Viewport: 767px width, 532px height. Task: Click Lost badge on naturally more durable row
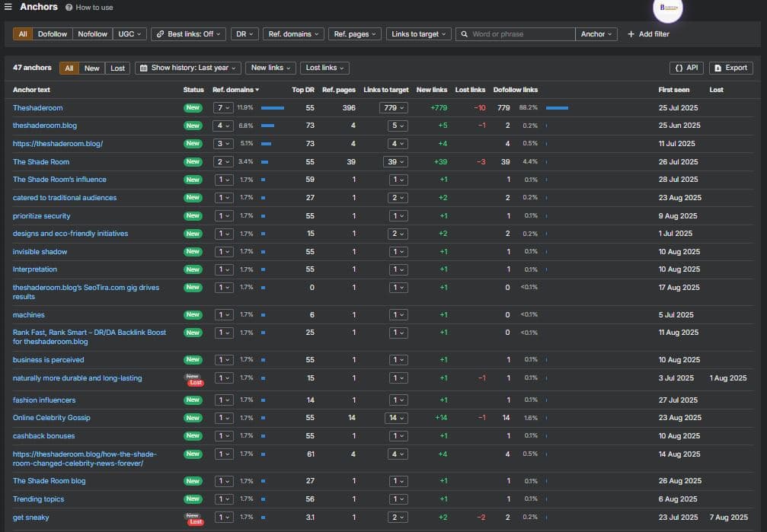(197, 382)
